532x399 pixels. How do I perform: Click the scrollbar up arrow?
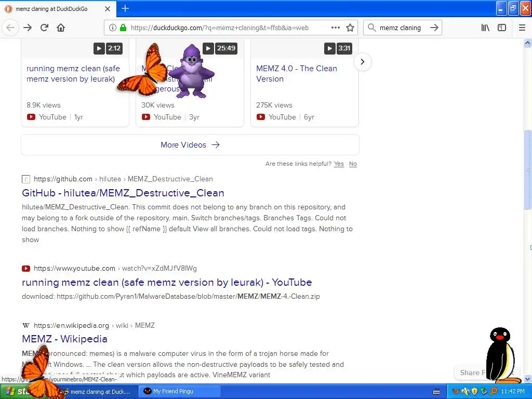tap(527, 43)
